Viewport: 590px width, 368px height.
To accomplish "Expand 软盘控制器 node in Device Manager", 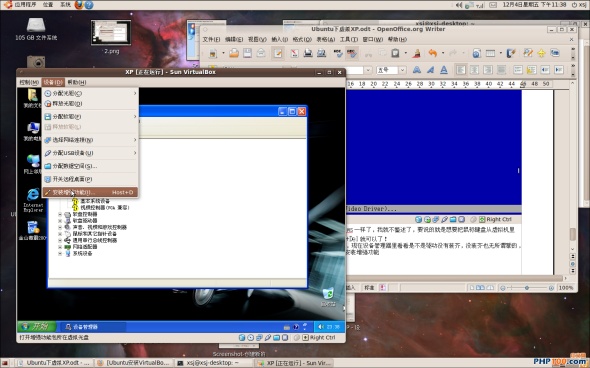I will click(60, 214).
